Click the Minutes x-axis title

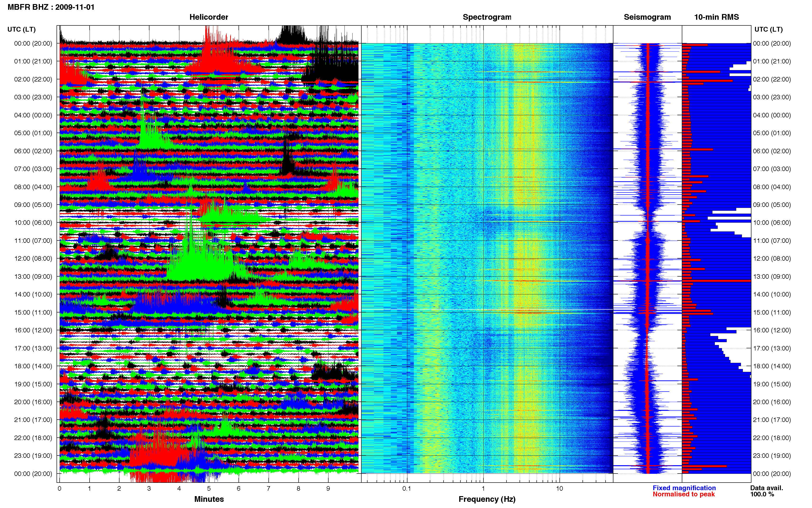[209, 499]
